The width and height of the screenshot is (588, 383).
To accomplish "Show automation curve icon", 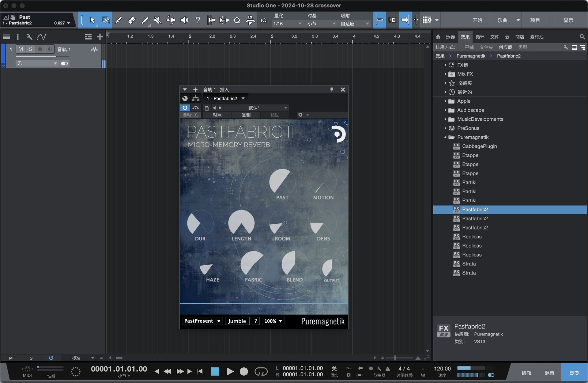I will point(42,37).
